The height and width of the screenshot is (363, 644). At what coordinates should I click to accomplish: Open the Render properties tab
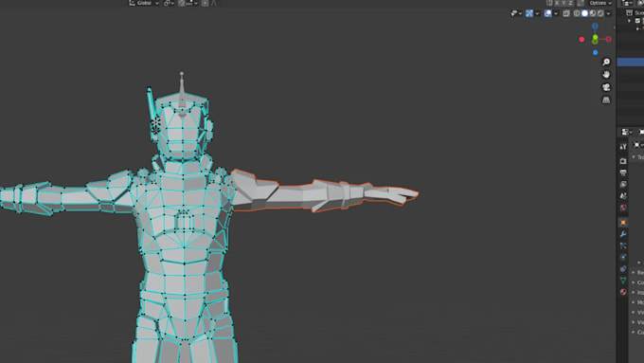coord(623,161)
